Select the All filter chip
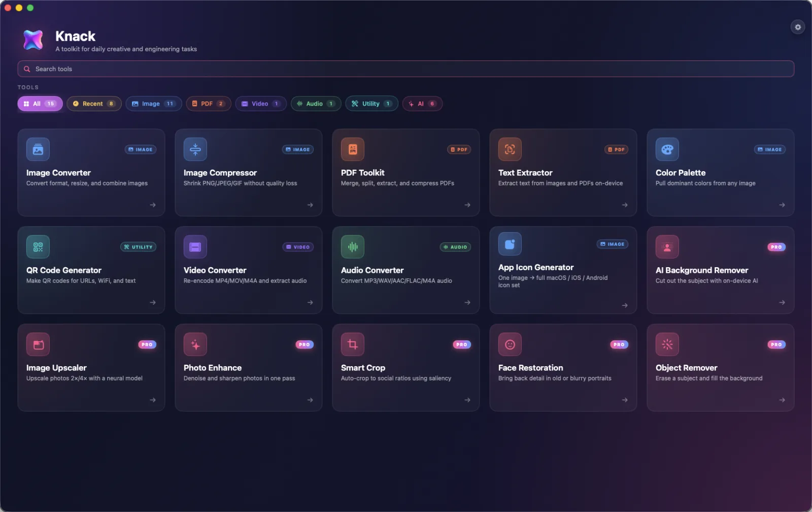The image size is (812, 512). click(x=40, y=104)
